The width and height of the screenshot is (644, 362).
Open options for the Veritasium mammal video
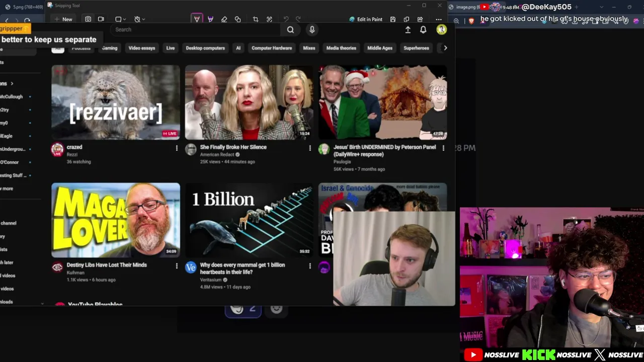310,265
